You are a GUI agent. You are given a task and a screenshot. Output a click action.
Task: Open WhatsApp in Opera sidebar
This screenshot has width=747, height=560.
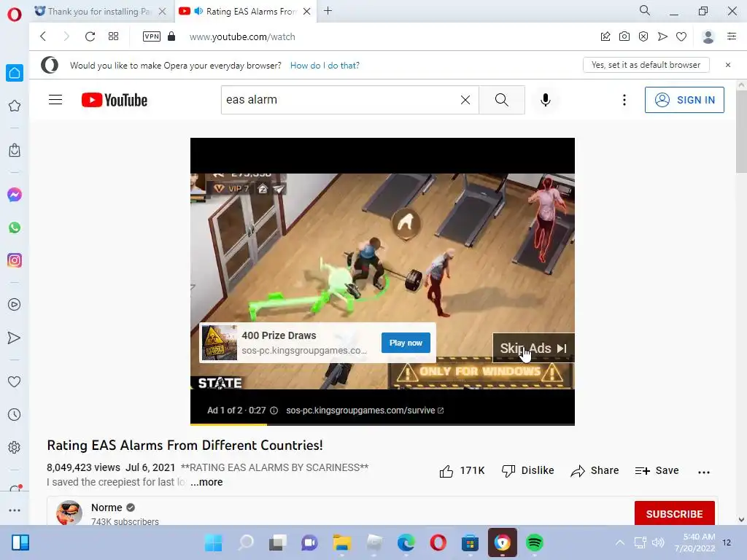pos(15,227)
